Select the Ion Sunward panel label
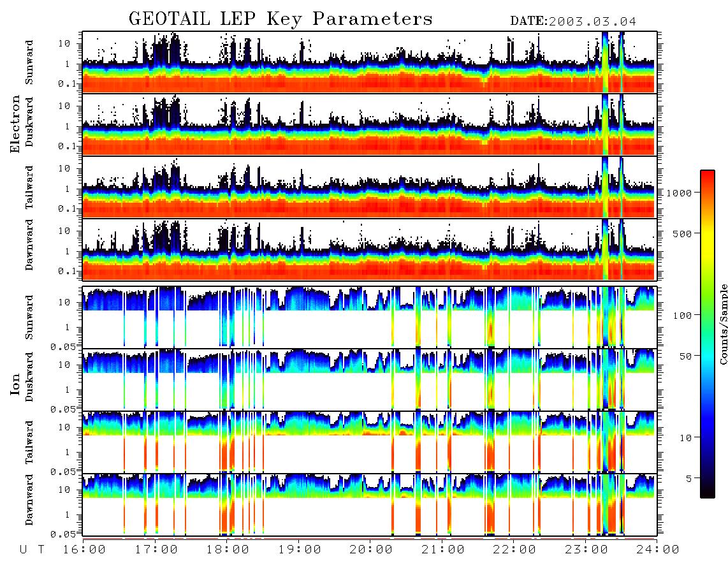Image resolution: width=728 pixels, height=561 pixels. pos(29,317)
